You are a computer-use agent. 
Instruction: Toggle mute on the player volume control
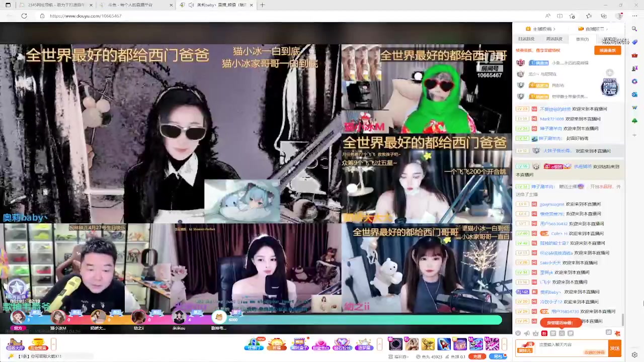click(x=527, y=333)
